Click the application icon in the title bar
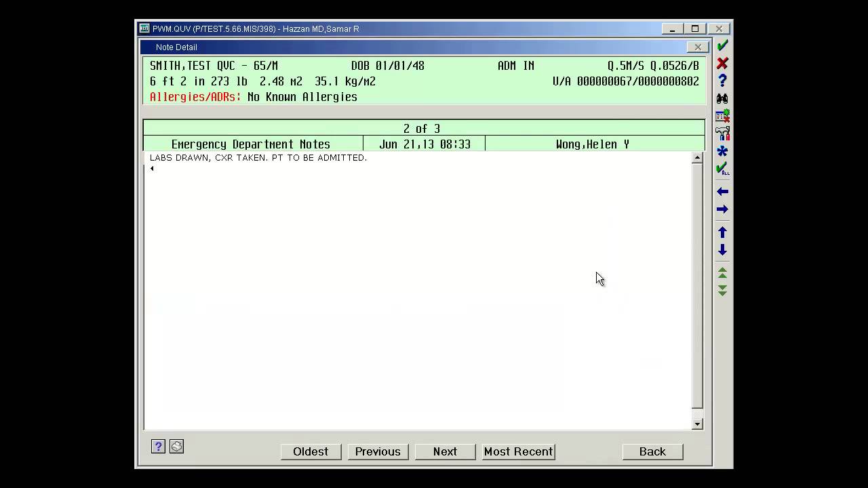Viewport: 868px width, 488px height. (x=144, y=28)
